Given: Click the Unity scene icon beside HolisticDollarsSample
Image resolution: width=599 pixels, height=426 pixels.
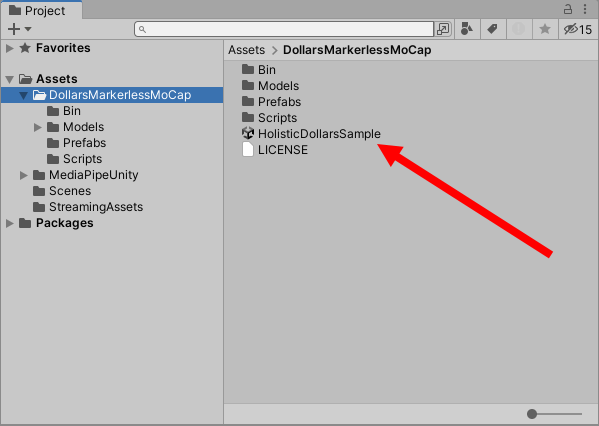Looking at the screenshot, I should coord(248,133).
